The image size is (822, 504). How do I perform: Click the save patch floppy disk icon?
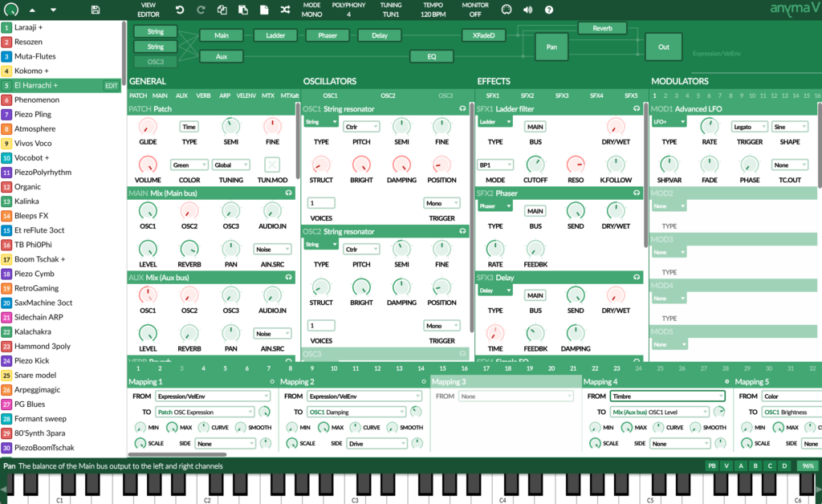96,10
